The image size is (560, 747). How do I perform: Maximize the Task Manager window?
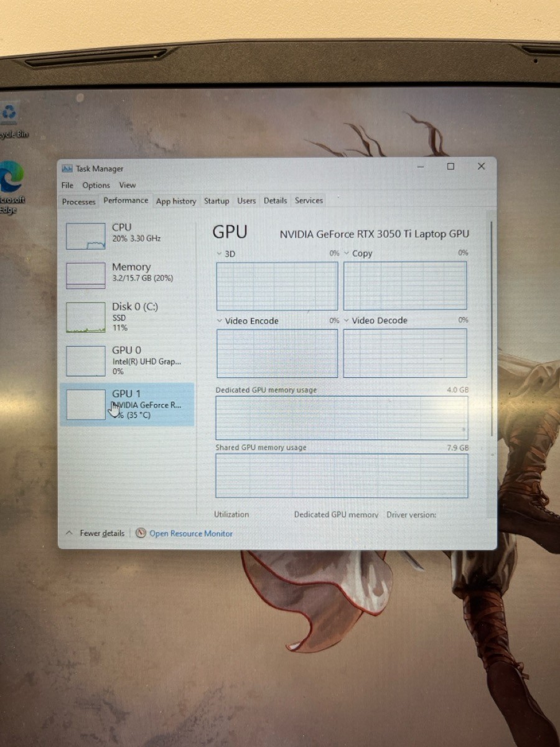click(450, 167)
